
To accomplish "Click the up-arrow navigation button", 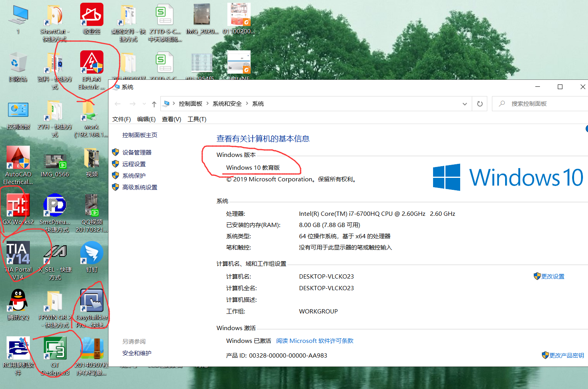I will click(154, 104).
